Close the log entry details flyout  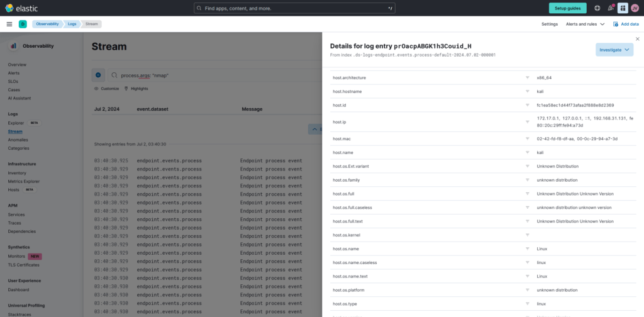(x=638, y=38)
